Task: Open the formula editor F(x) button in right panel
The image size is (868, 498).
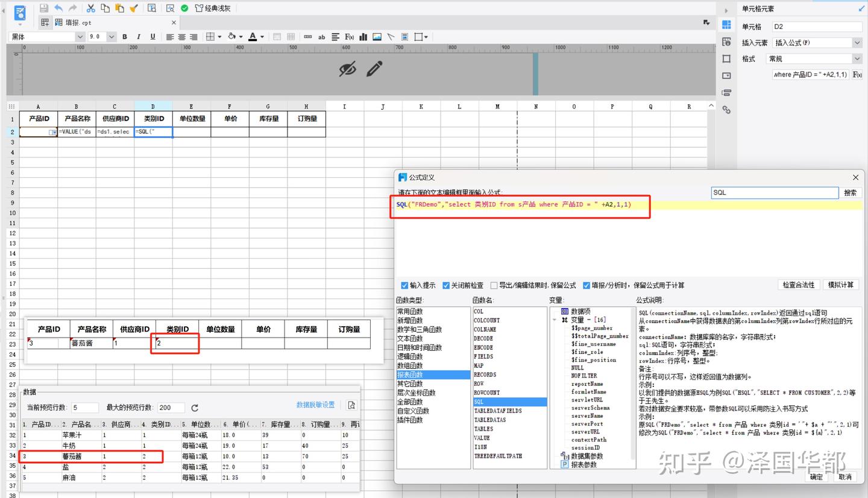Action: click(x=857, y=75)
